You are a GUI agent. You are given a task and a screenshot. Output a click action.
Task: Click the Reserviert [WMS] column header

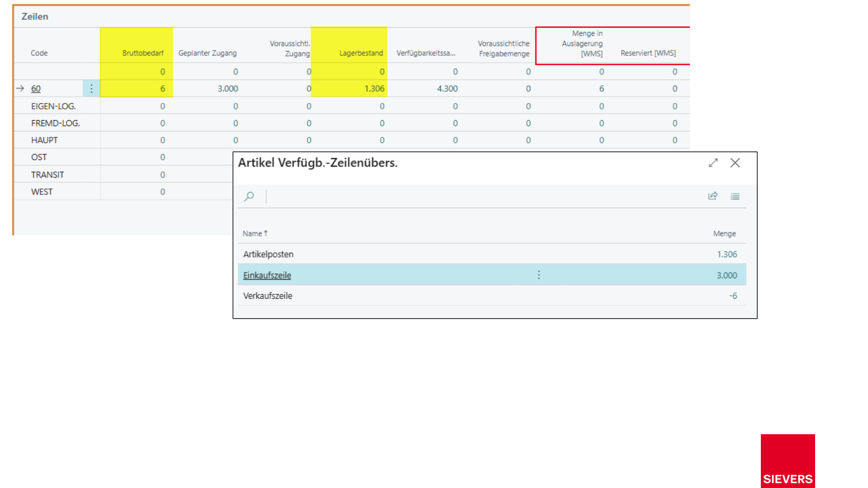(648, 53)
